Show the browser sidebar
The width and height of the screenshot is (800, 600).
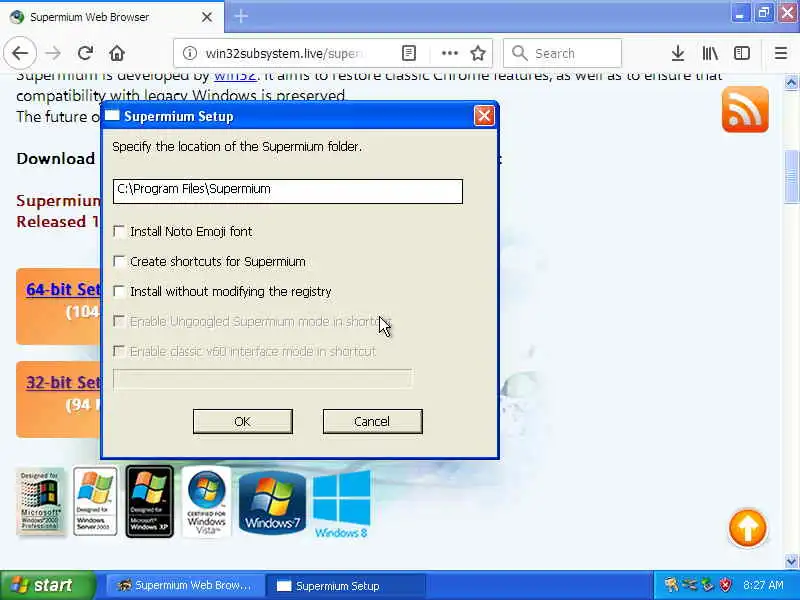coord(742,53)
